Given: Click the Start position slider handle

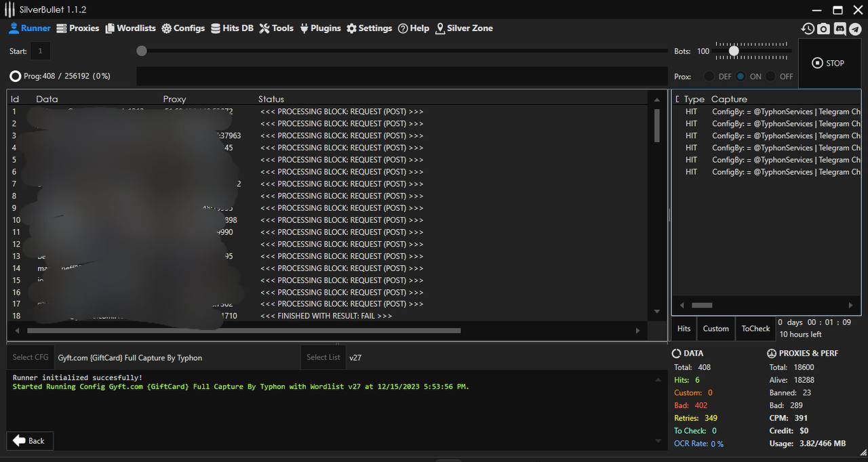Looking at the screenshot, I should (x=141, y=51).
